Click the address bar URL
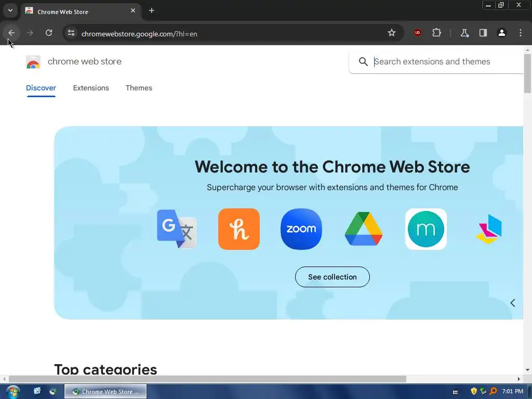 pyautogui.click(x=139, y=34)
